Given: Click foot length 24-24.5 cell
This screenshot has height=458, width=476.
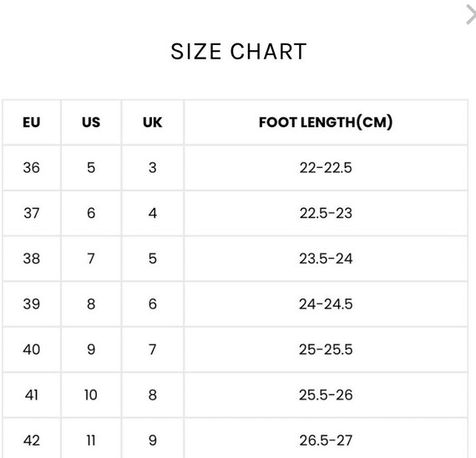Looking at the screenshot, I should [x=326, y=304].
